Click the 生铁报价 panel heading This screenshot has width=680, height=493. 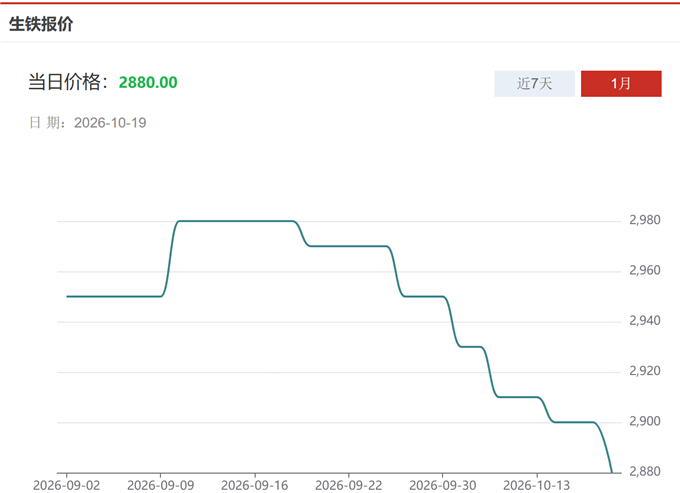pyautogui.click(x=41, y=24)
